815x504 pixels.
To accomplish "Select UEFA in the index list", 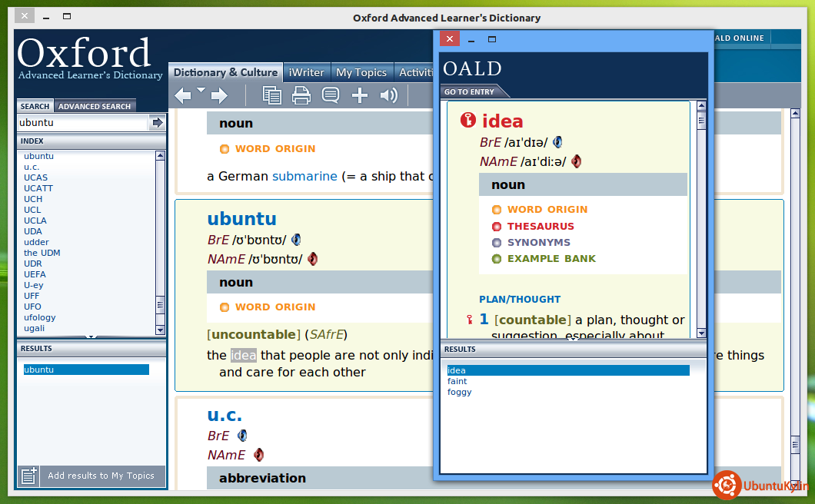I will point(35,274).
